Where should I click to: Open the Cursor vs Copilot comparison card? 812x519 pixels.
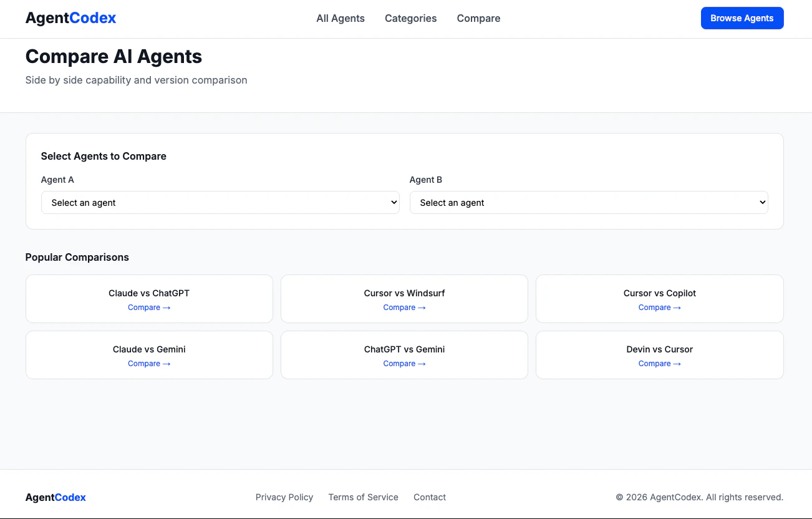click(660, 299)
